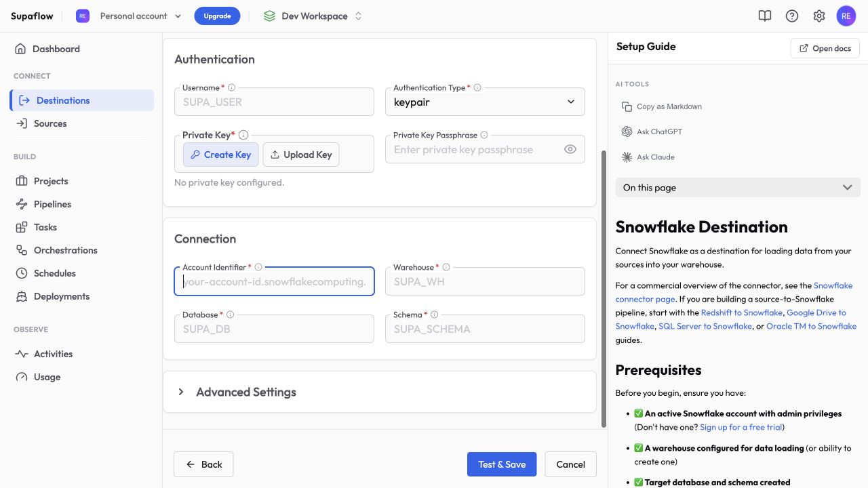The width and height of the screenshot is (868, 488).
Task: Click the Copy as Markdown icon
Action: pos(627,106)
